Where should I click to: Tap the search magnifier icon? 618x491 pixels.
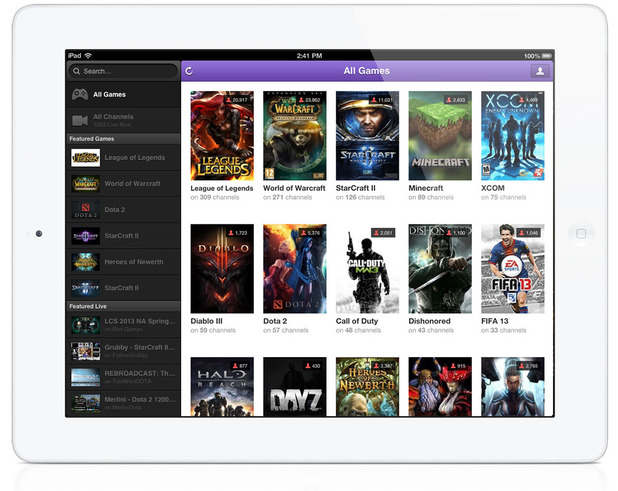[76, 71]
